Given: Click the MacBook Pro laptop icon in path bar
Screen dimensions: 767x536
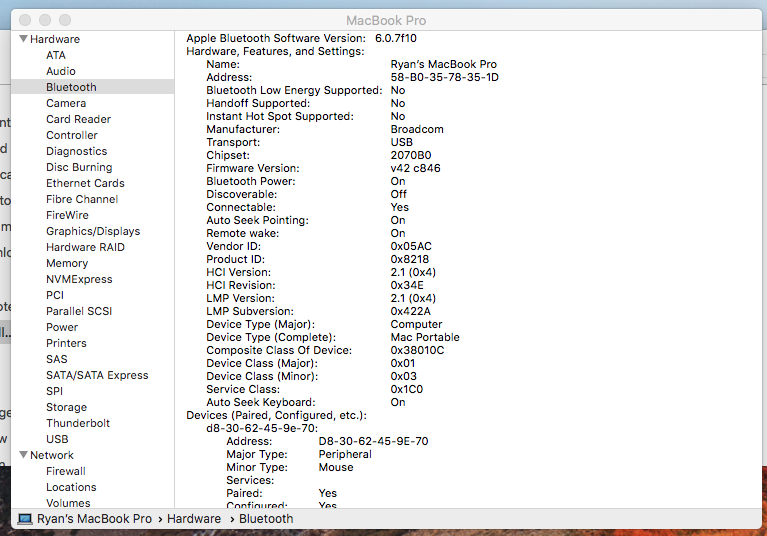Looking at the screenshot, I should (x=25, y=519).
